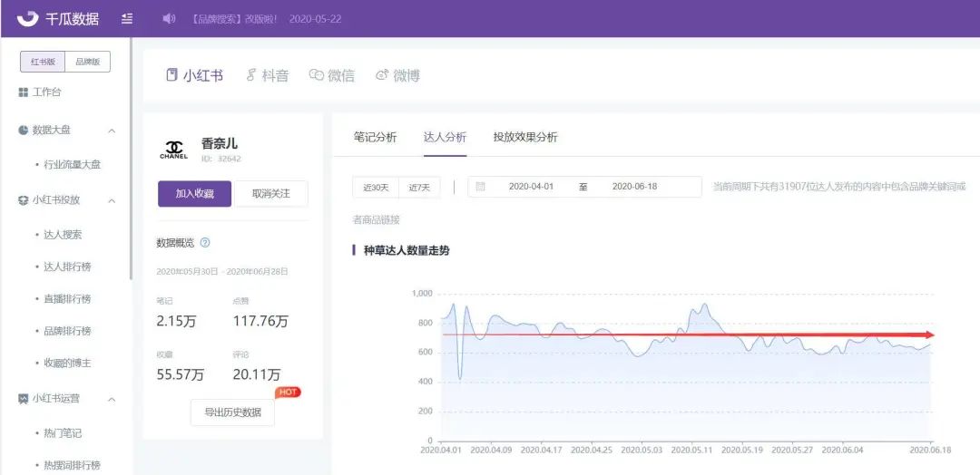Click the 工作台 grid icon
The height and width of the screenshot is (475, 980).
click(x=23, y=92)
